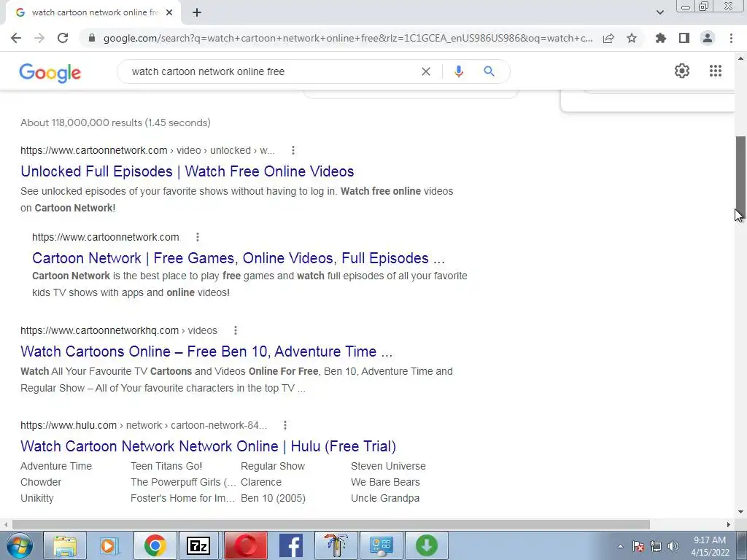
Task: Open the taskbar clock showing 9:17 AM
Action: point(710,546)
